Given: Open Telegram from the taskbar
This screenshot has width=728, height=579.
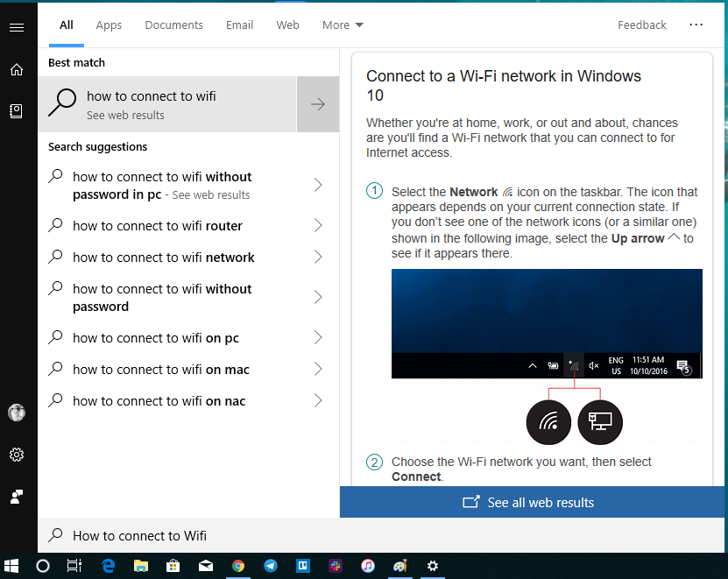Looking at the screenshot, I should 271,566.
